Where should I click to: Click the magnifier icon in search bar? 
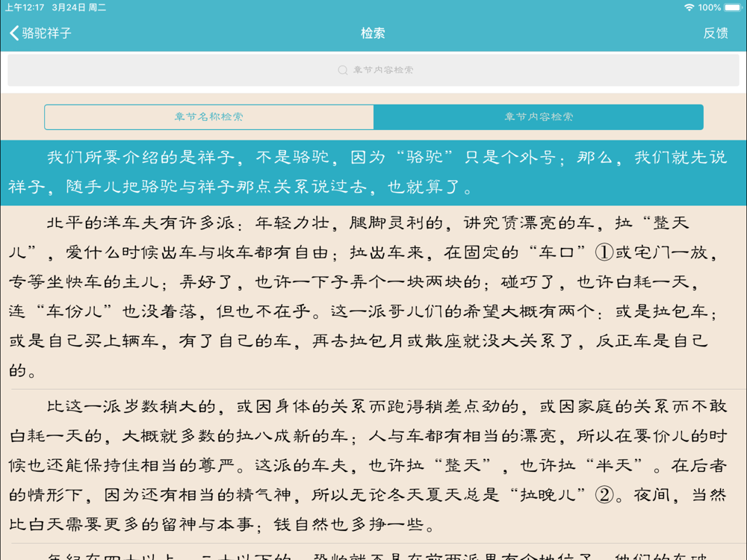click(343, 70)
